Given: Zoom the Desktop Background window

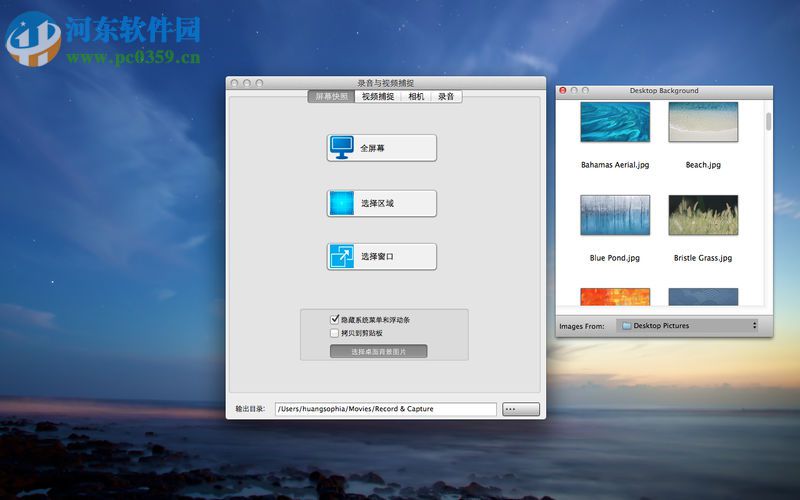Looking at the screenshot, I should [585, 90].
